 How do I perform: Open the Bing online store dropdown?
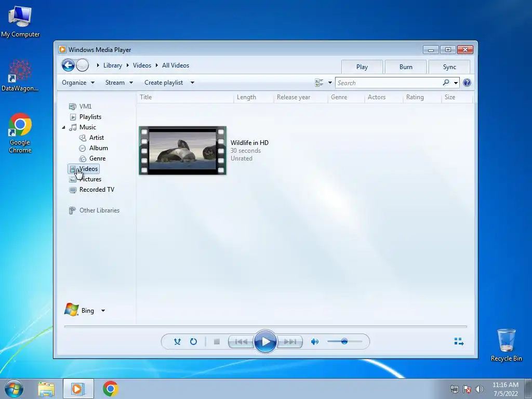tap(103, 311)
